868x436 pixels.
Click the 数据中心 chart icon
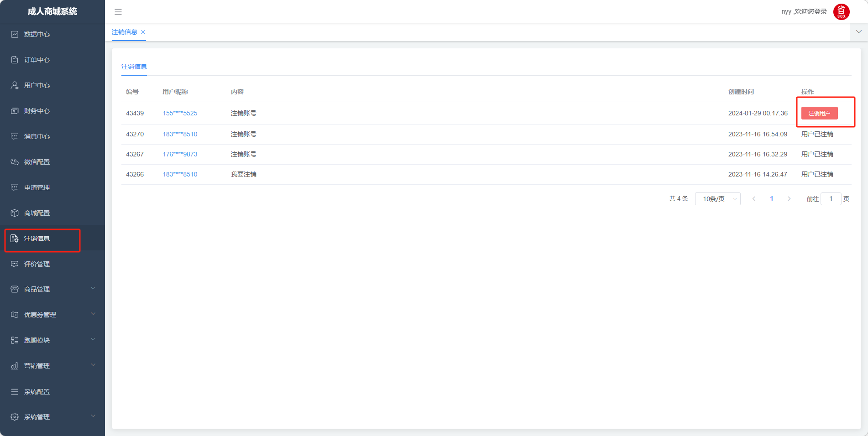click(15, 34)
